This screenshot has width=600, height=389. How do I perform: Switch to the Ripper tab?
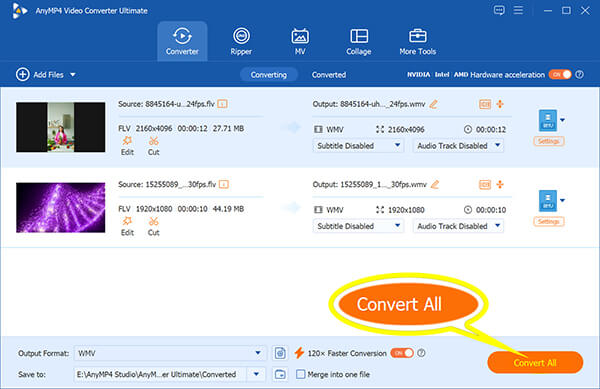[x=241, y=41]
